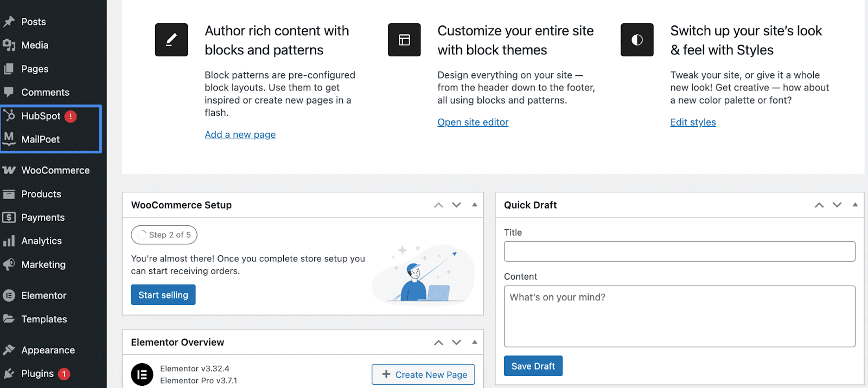Move WooCommerce Setup widget up
868x388 pixels.
click(438, 205)
